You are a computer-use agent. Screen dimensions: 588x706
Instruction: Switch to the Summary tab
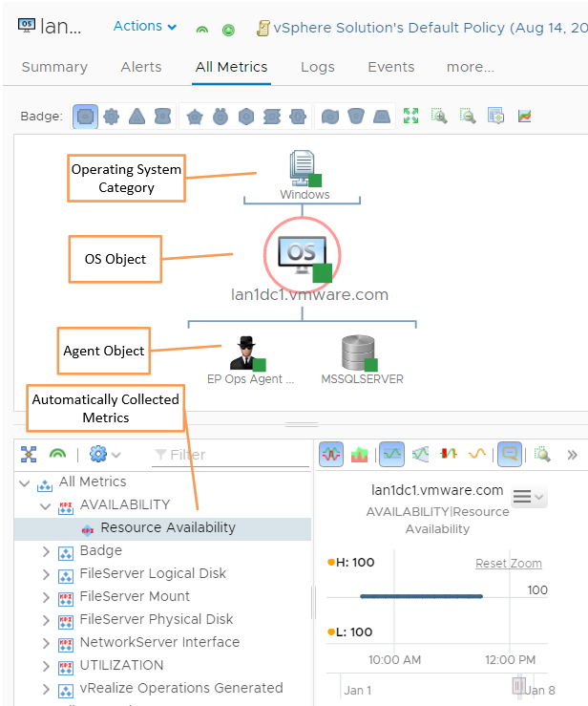[54, 67]
